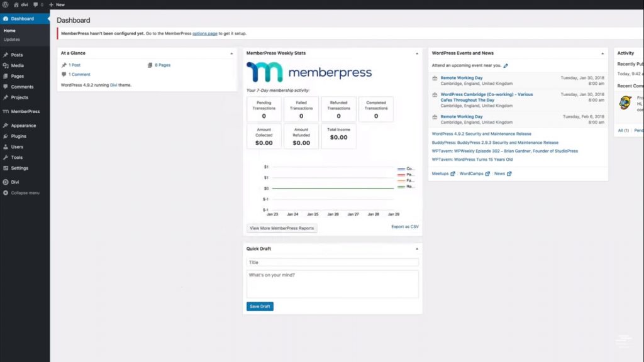
Task: Click the Projects icon in sidebar
Action: coord(5,97)
